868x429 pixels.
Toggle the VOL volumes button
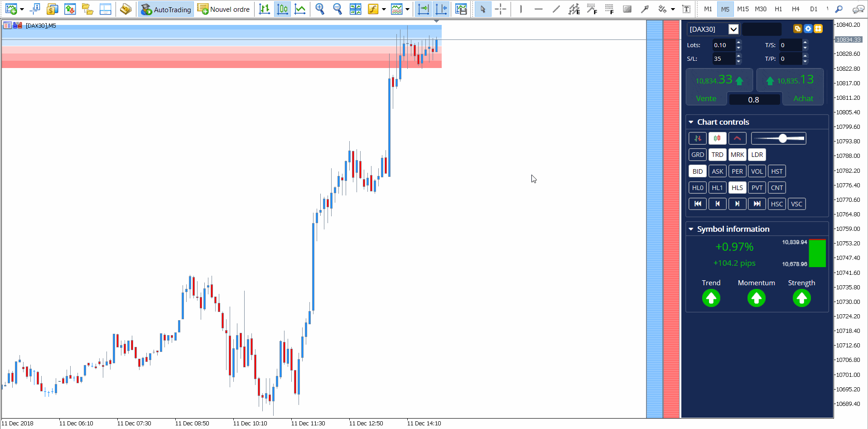[x=757, y=171]
